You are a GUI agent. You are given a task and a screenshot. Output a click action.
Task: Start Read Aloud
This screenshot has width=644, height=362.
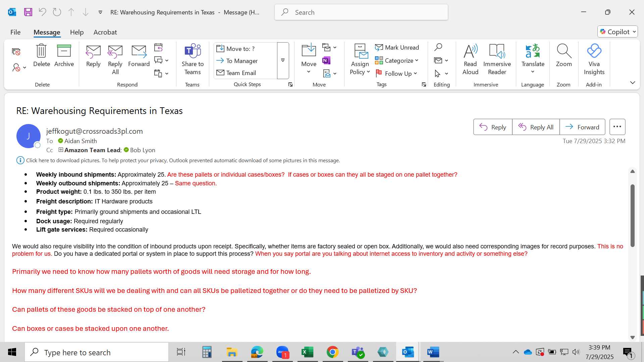tap(470, 60)
